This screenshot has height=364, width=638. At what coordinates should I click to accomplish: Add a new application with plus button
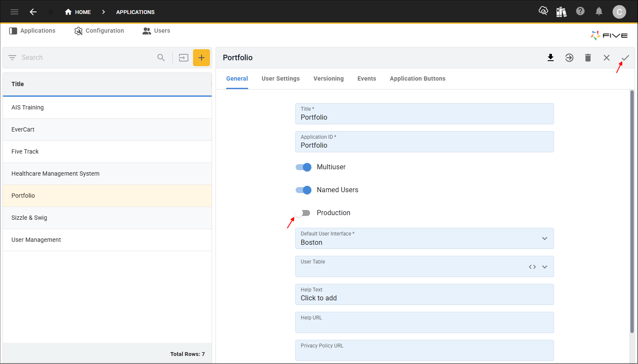(x=201, y=58)
